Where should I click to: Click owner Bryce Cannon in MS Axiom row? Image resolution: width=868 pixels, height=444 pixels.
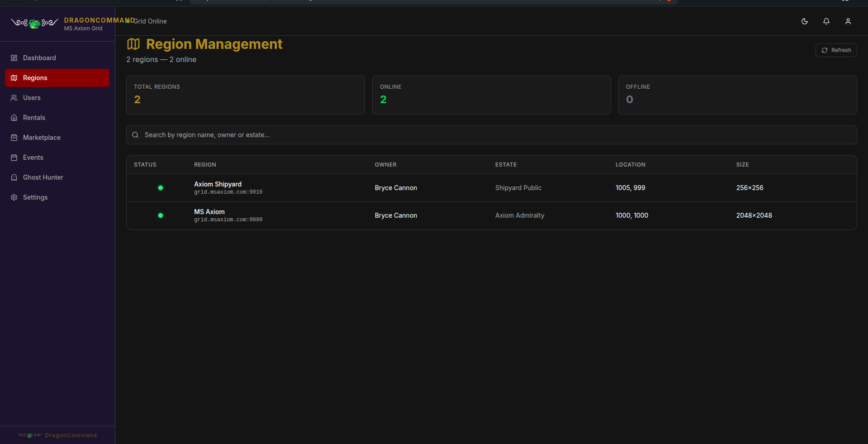click(x=396, y=215)
